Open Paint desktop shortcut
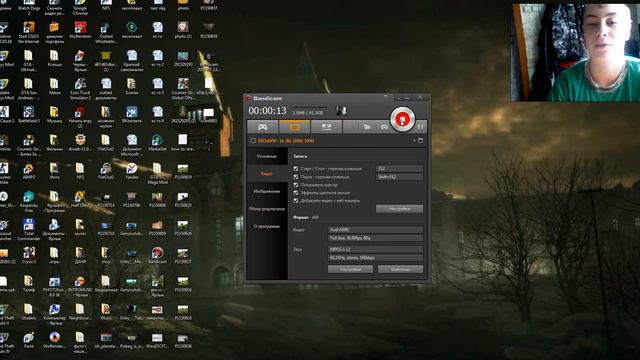This screenshot has width=640, height=360. (x=29, y=340)
